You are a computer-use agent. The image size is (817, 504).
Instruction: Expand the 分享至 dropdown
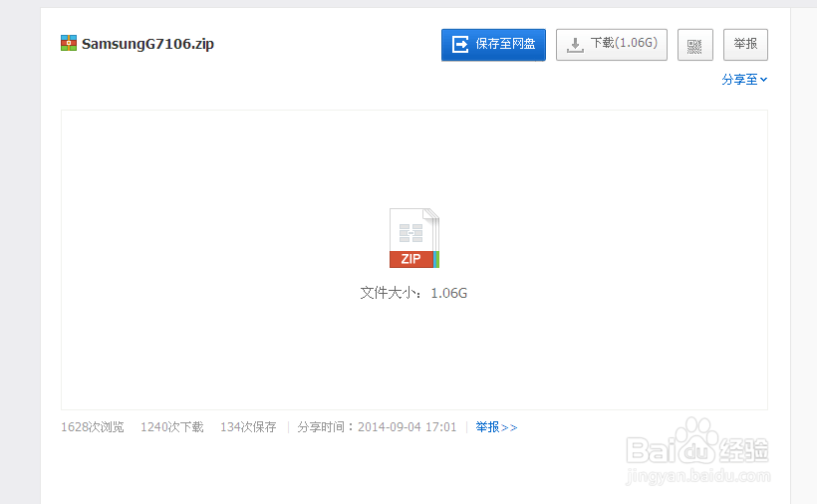[x=744, y=80]
